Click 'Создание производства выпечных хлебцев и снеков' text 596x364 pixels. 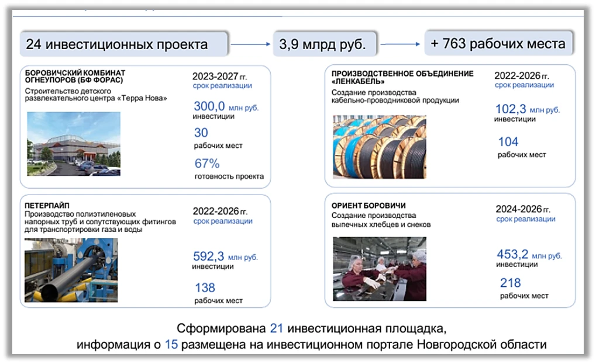pos(381,220)
